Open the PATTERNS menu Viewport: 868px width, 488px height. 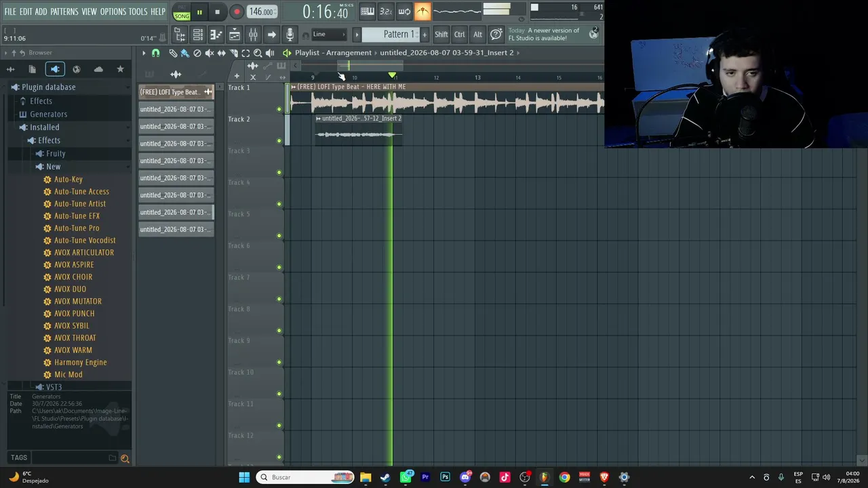(64, 12)
